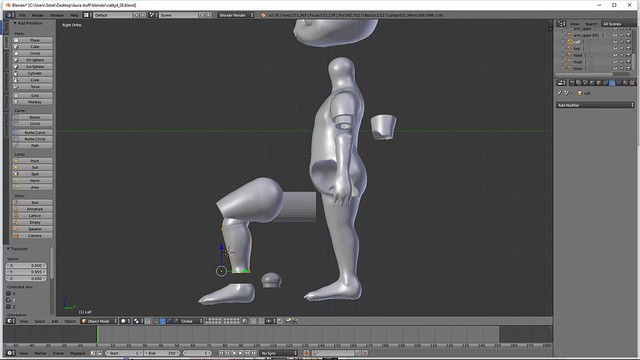This screenshot has height=360, width=640.
Task: Open the timeline Playback menu
Action: point(78,353)
